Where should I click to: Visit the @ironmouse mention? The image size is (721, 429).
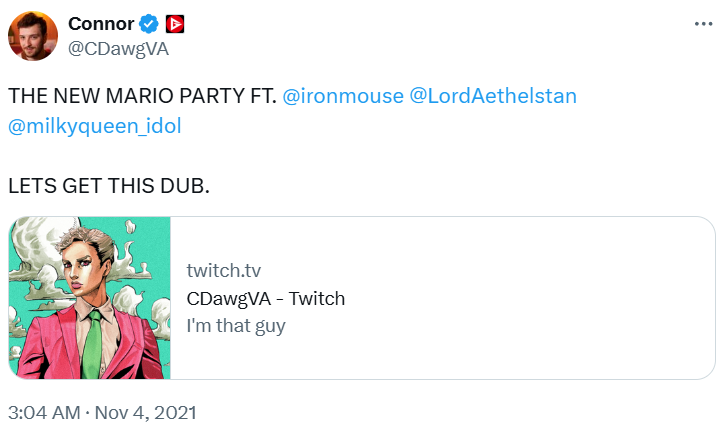(343, 96)
